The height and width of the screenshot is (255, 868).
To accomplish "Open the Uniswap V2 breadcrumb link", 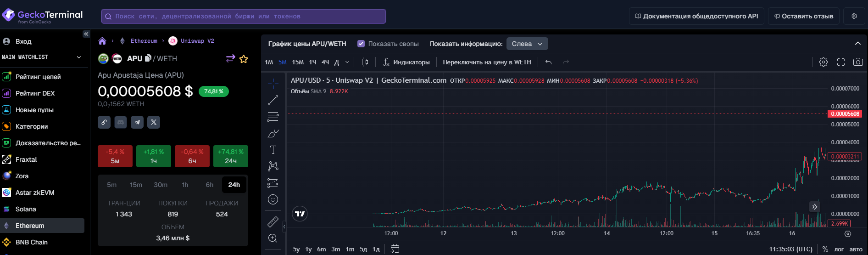I will 197,41.
